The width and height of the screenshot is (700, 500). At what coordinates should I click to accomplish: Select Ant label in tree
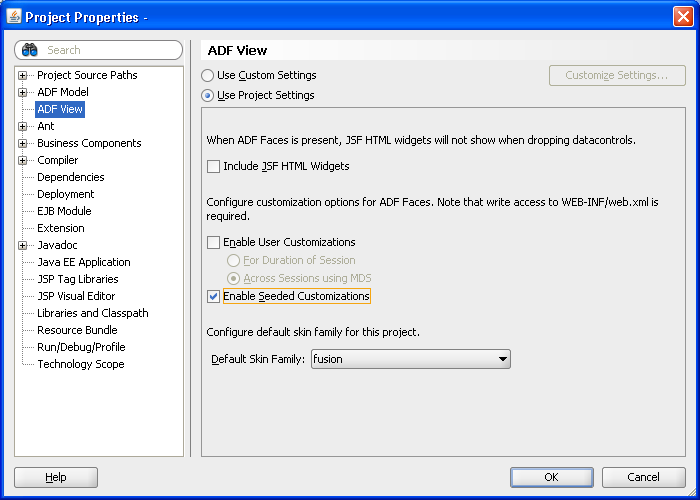46,126
